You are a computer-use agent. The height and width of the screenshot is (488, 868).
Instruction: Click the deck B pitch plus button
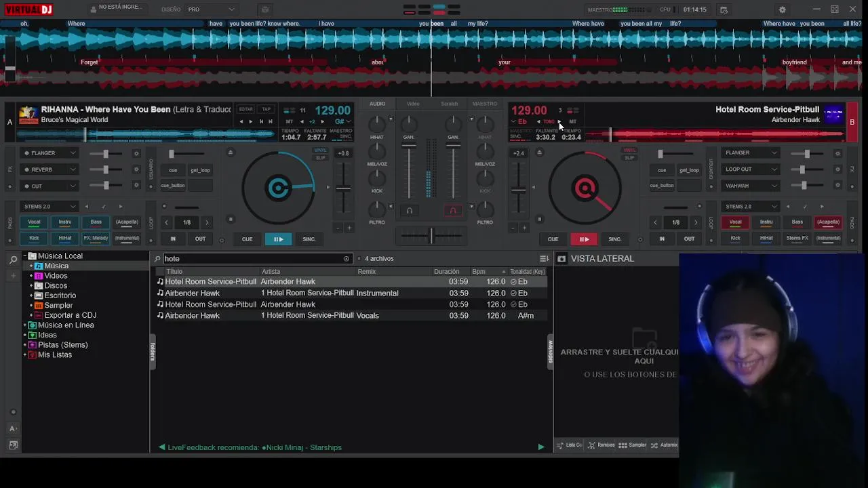(524, 228)
